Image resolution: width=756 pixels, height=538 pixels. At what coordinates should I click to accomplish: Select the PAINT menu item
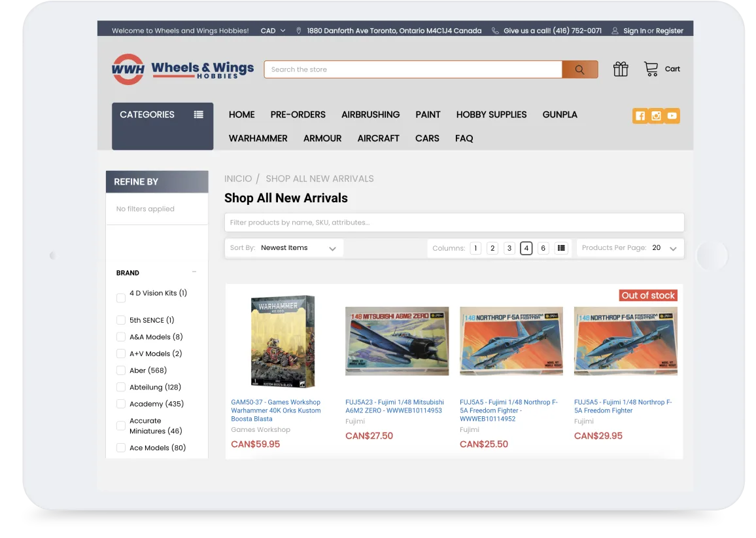(x=428, y=115)
